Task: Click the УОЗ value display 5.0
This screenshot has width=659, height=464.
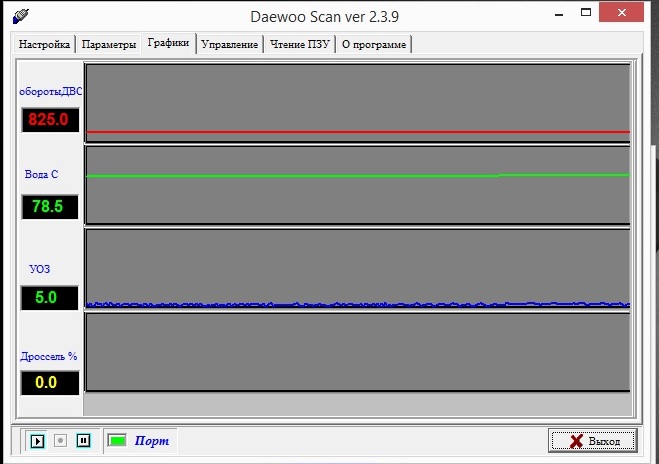Action: point(49,297)
